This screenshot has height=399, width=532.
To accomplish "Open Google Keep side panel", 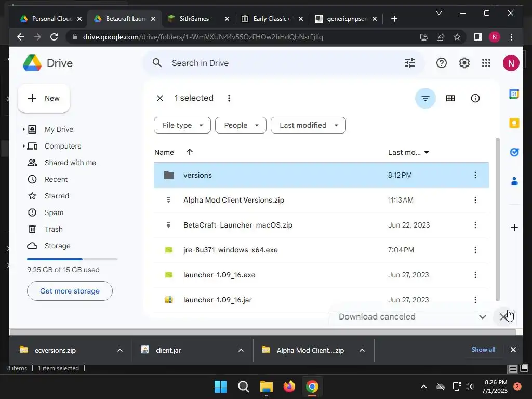I will click(514, 123).
